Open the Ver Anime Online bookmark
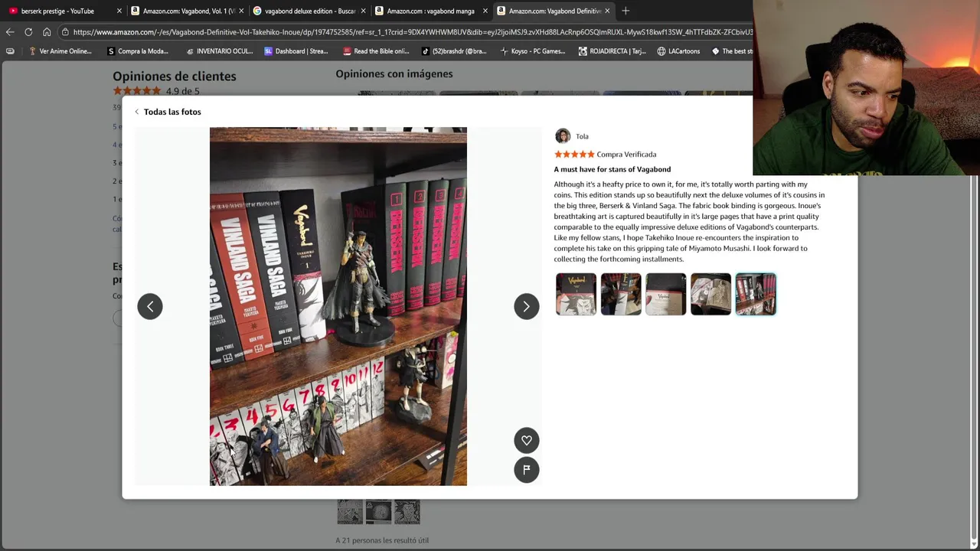This screenshot has height=551, width=980. coord(60,51)
